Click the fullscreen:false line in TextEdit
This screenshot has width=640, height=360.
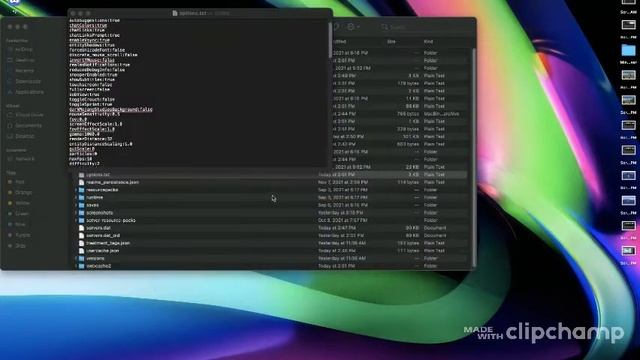point(89,89)
